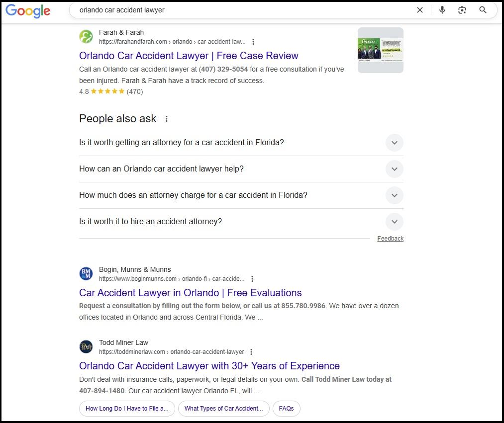504x423 pixels.
Task: Click 'How Long Do I Have to File a...' chip
Action: click(127, 409)
